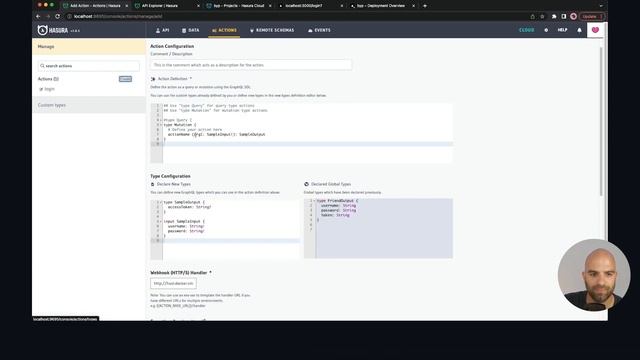Open the notifications bell
The image size is (640, 360).
pos(579,30)
